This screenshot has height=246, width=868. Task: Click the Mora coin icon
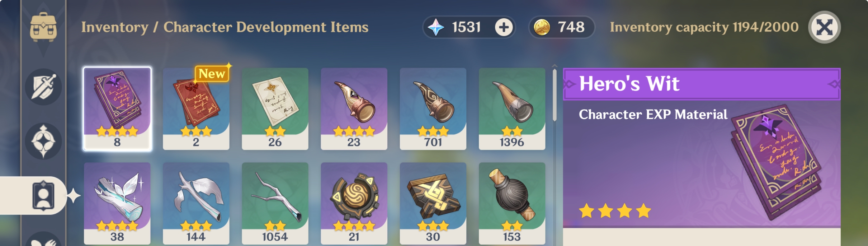coord(542,27)
